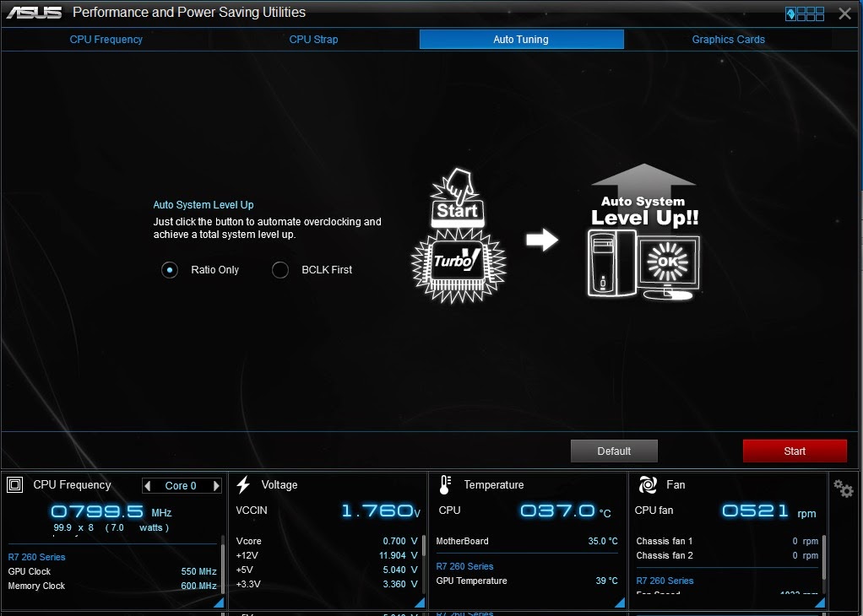This screenshot has height=616, width=863.
Task: Click the Vcore 0.700 V row
Action: tap(327, 541)
